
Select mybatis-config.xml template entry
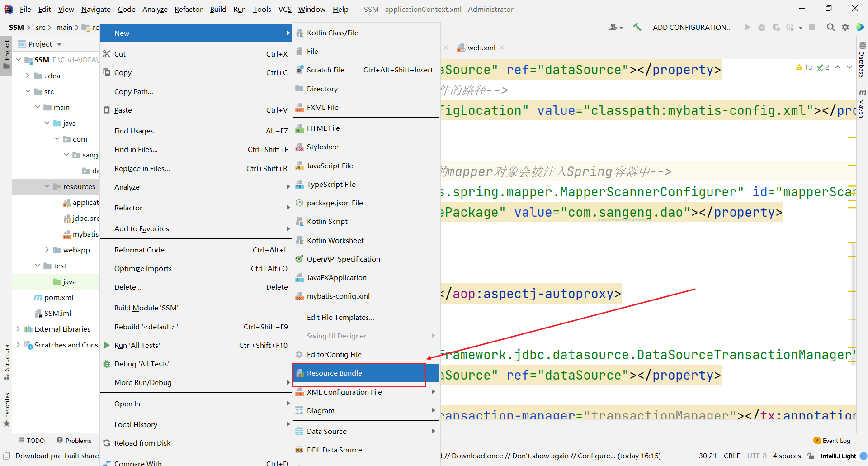[366, 296]
